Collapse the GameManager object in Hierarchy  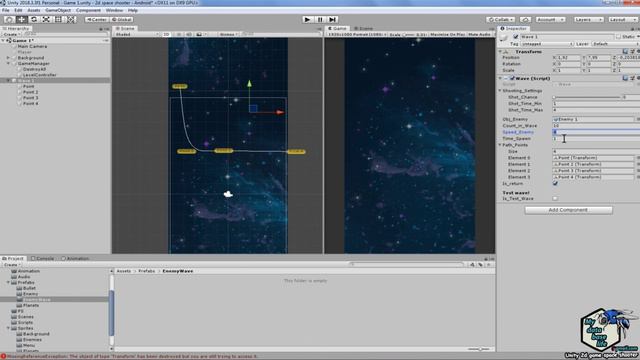pyautogui.click(x=8, y=64)
